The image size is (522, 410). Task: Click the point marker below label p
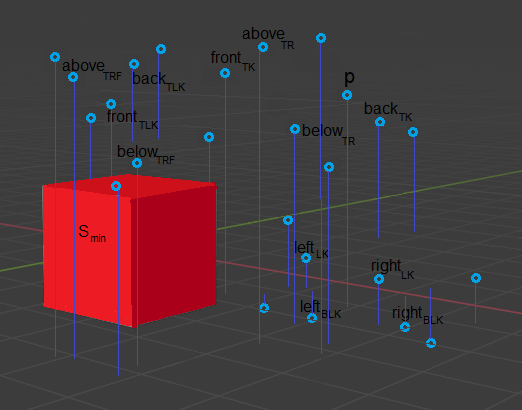[347, 95]
